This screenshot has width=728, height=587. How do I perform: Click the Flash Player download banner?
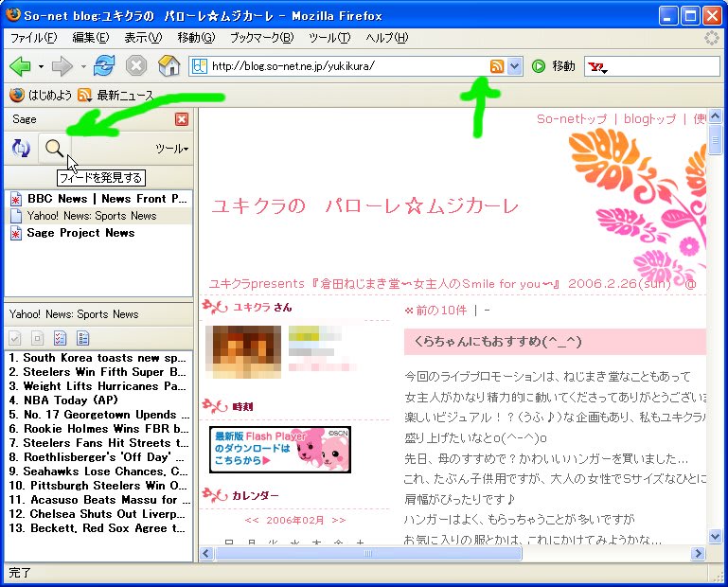point(280,450)
